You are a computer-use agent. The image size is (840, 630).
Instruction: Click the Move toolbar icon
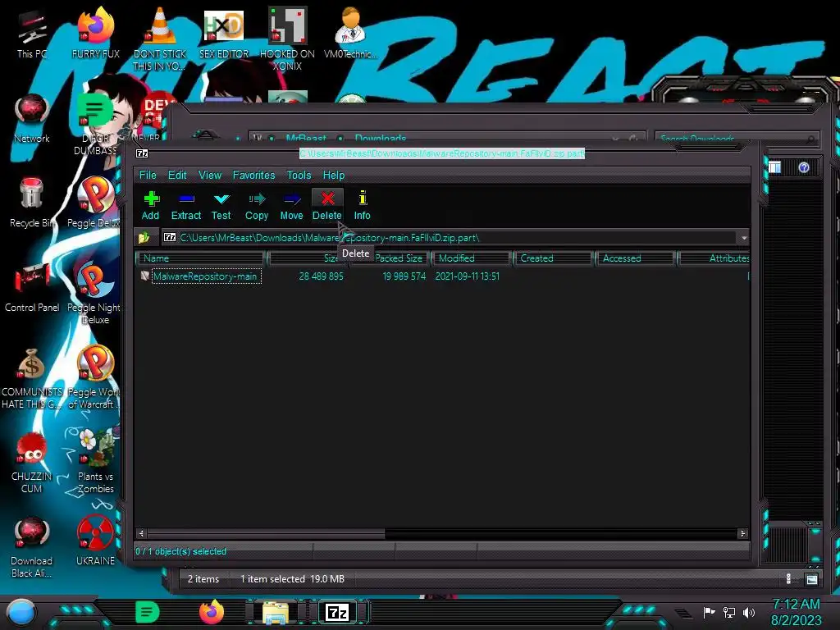[x=291, y=205]
